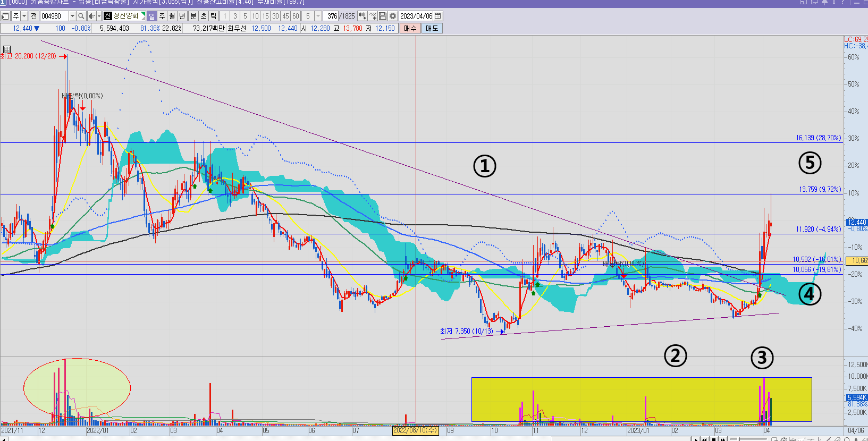
Task: Click the chart data grid icon
Action: pyautogui.click(x=6, y=49)
